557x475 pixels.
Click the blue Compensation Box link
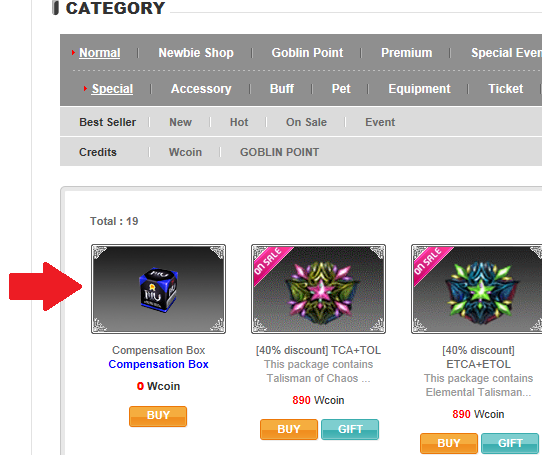[158, 364]
